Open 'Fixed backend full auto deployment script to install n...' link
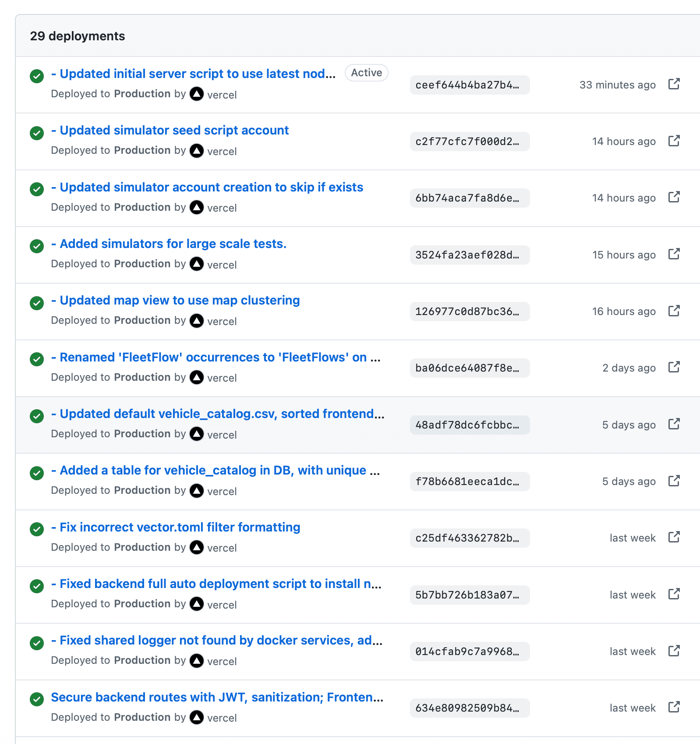Image resolution: width=700 pixels, height=744 pixels. pyautogui.click(x=216, y=584)
